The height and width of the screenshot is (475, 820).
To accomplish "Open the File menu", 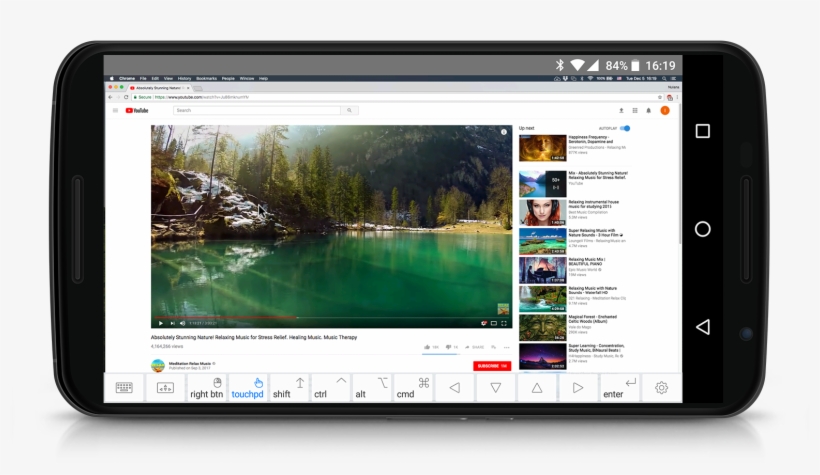I will pos(143,78).
